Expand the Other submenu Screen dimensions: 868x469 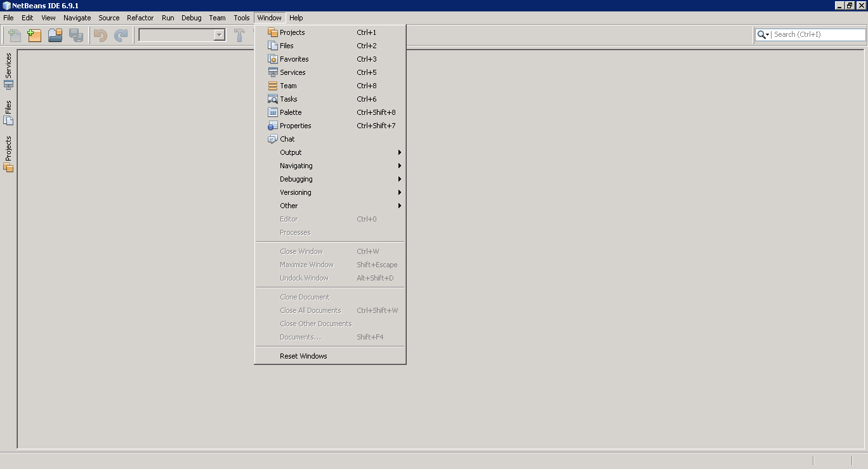point(330,206)
